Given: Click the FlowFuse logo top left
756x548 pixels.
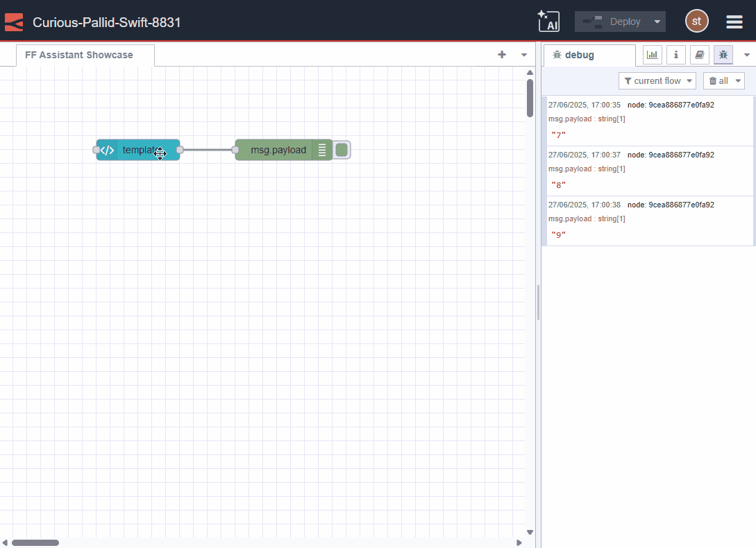Looking at the screenshot, I should pos(13,21).
